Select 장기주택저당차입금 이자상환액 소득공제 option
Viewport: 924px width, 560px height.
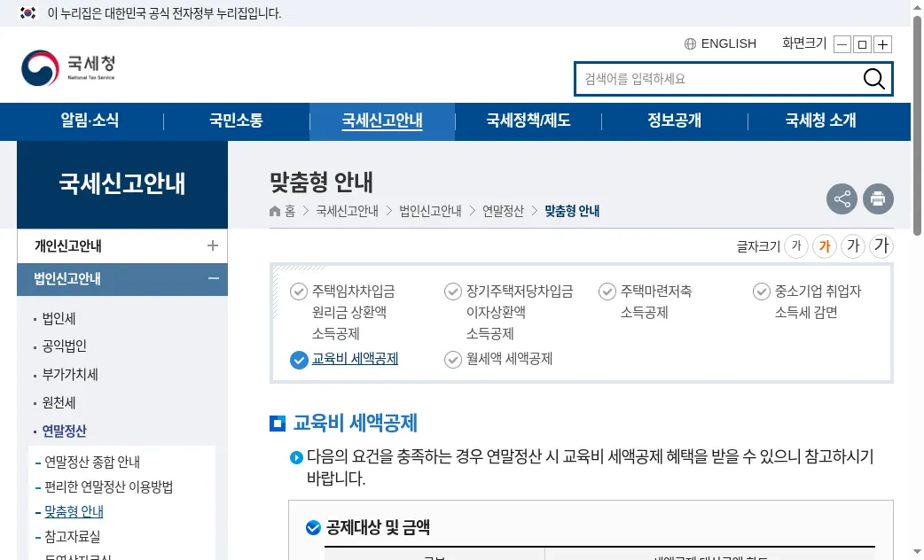(x=508, y=312)
